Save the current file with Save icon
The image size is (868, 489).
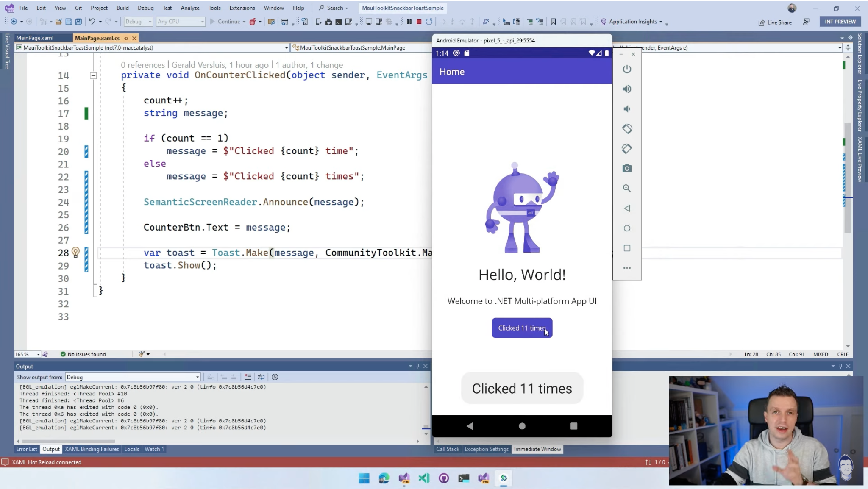click(69, 22)
